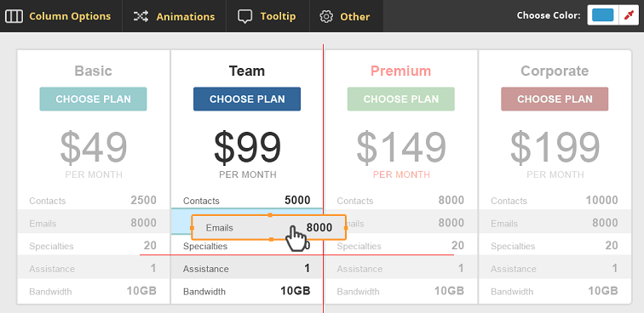
Task: Select the Bandwidth row in Corporate column
Action: pos(555,291)
